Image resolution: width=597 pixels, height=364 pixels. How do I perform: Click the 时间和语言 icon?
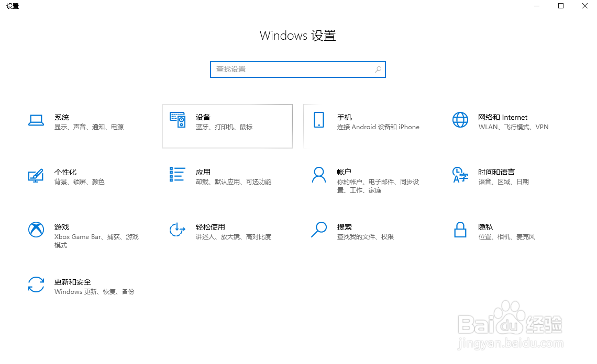click(x=460, y=175)
